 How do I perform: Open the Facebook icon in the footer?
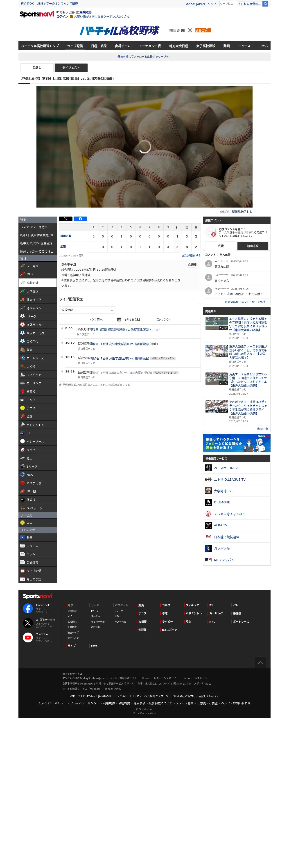tap(28, 608)
